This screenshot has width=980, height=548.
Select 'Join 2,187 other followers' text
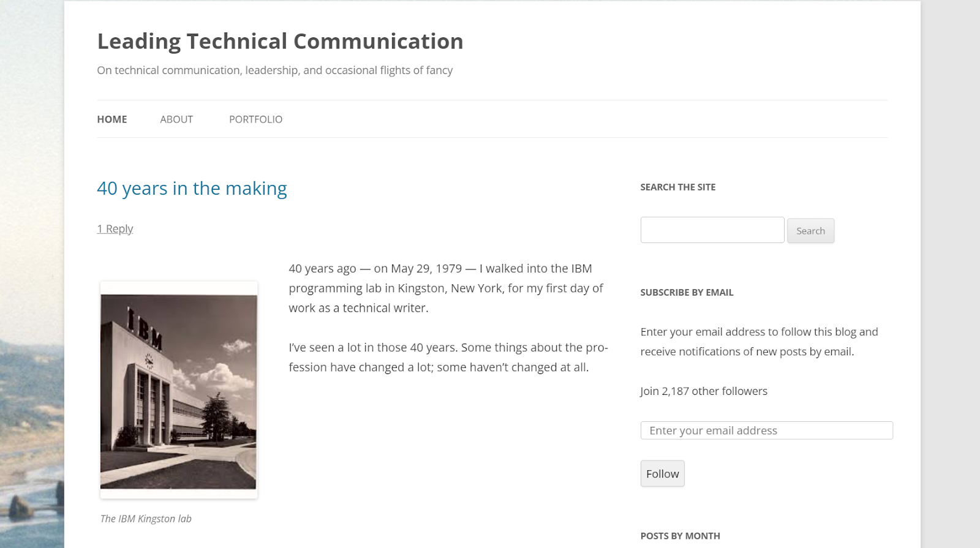704,391
